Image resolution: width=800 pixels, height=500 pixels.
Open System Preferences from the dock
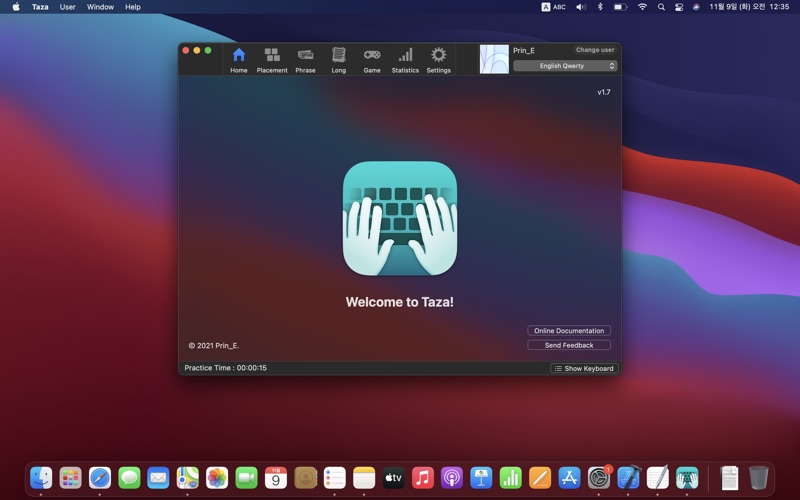[x=599, y=478]
